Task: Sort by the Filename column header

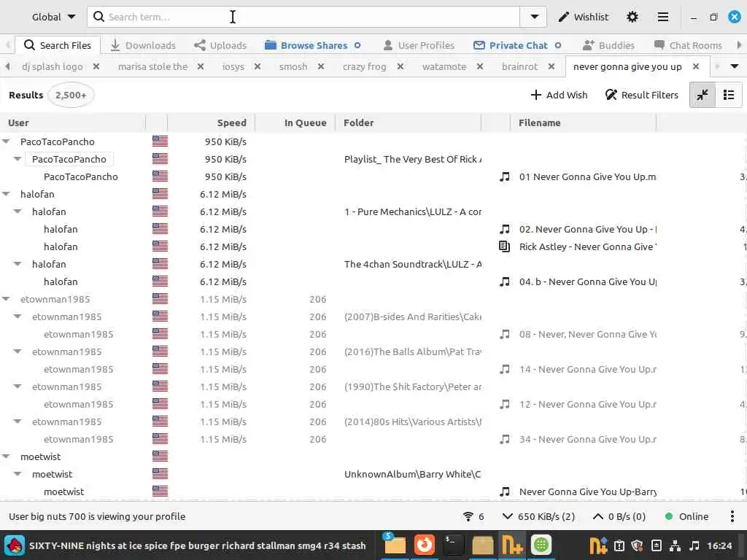Action: click(x=583, y=122)
